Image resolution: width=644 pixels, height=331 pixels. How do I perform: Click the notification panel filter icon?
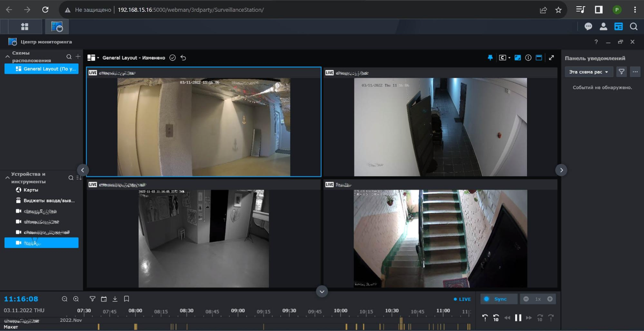pos(621,71)
